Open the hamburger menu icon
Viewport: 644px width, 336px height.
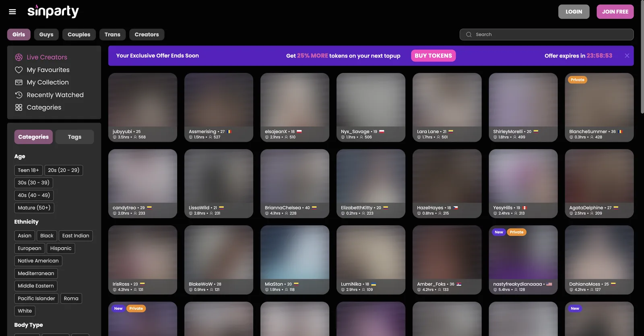click(x=12, y=12)
